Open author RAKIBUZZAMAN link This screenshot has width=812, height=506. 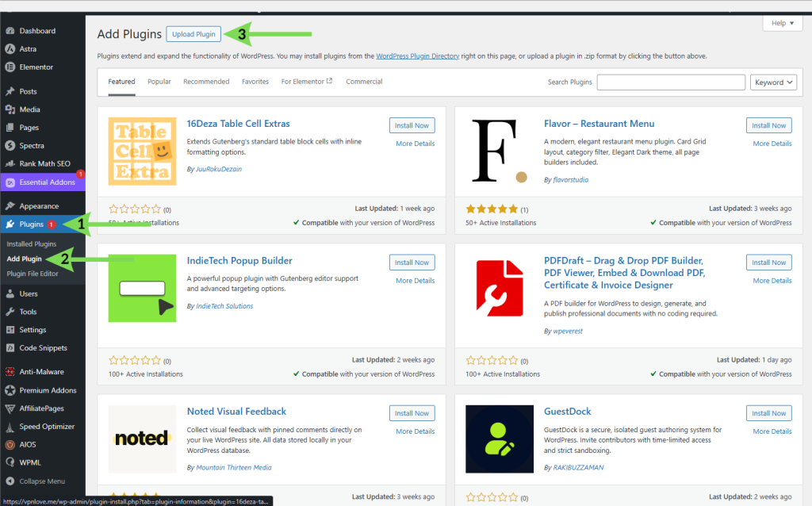[578, 468]
